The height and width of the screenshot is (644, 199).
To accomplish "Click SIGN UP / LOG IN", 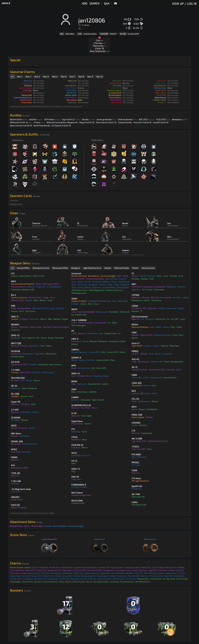I will pyautogui.click(x=184, y=4).
